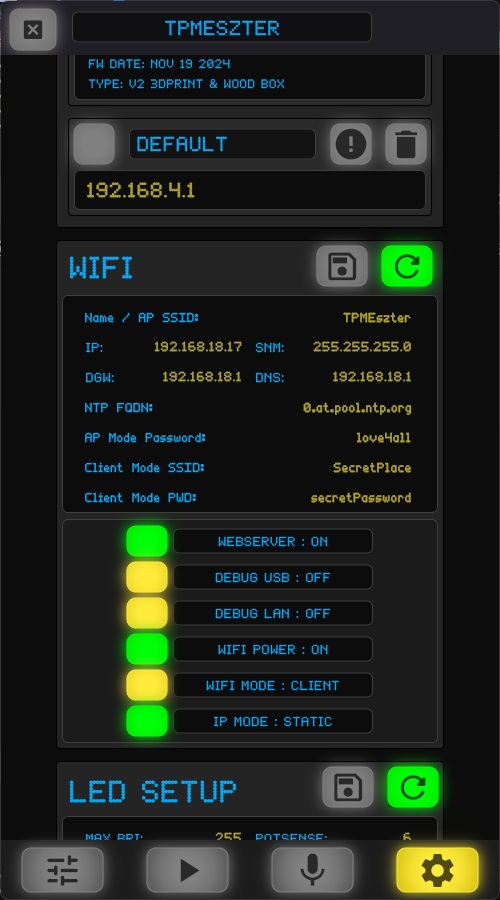Switch WIFI MODE from CLIENT
This screenshot has width=500, height=900.
147,685
